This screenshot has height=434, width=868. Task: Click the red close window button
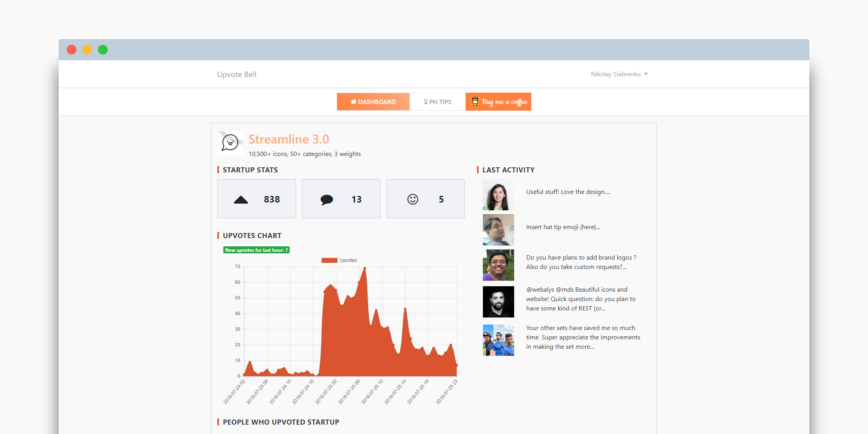click(x=72, y=50)
